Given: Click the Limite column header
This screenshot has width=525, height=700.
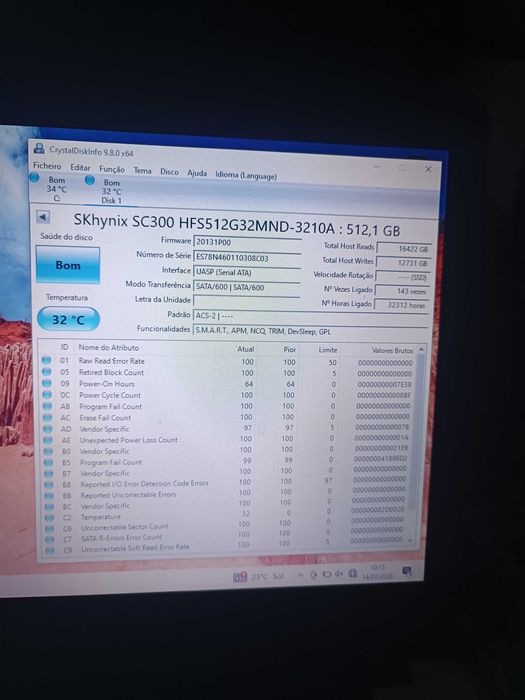Looking at the screenshot, I should [328, 350].
